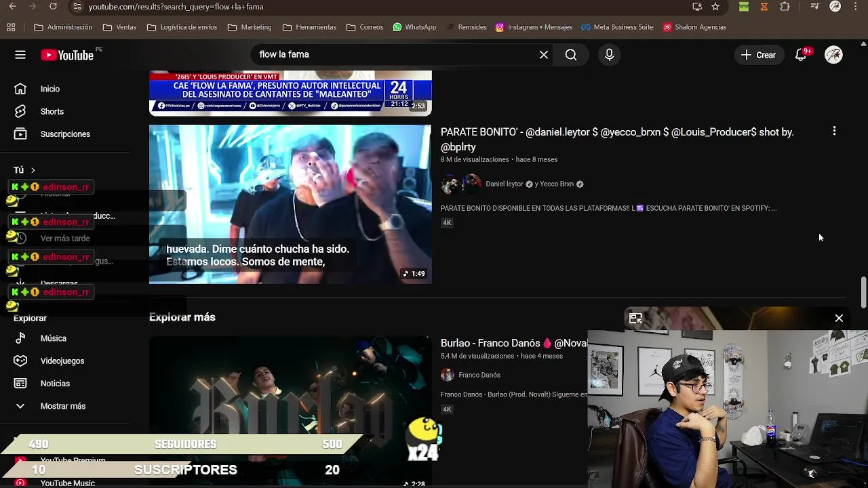Go back with the browser arrow
The image size is (868, 488).
12,7
